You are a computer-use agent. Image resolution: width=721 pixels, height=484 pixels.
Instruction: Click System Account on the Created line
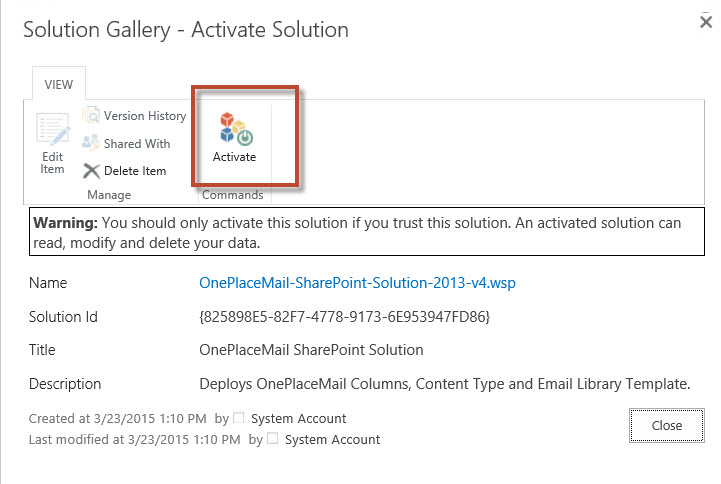click(298, 419)
